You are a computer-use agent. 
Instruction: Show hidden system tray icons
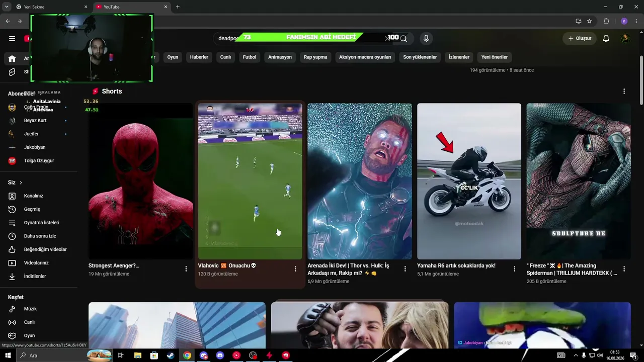(x=576, y=355)
